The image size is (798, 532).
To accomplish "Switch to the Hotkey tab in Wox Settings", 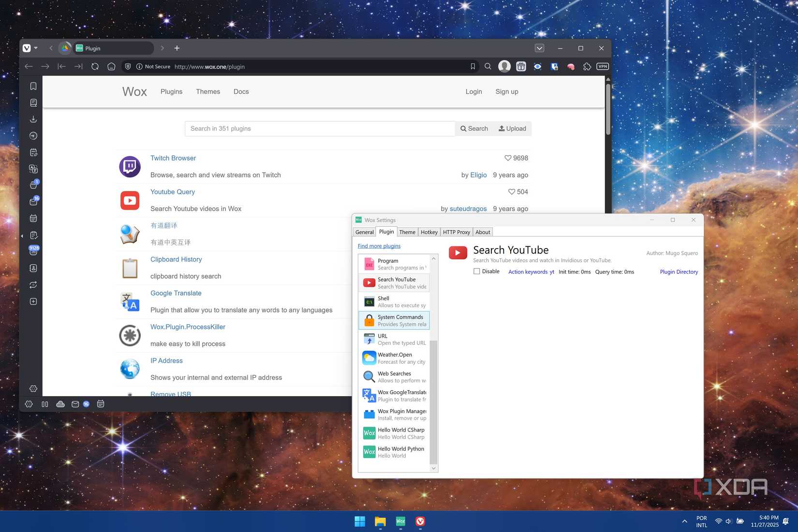I will click(429, 232).
